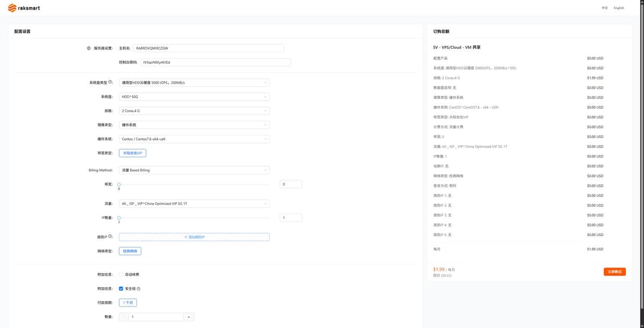644x328 pixels.
Task: Open the 系统盘 HDD^50G dropdown
Action: point(194,97)
